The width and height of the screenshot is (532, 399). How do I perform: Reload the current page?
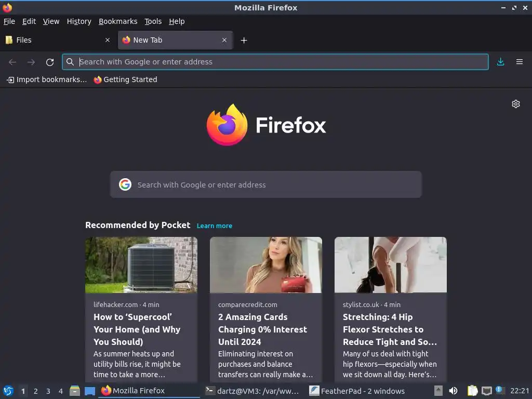[50, 62]
